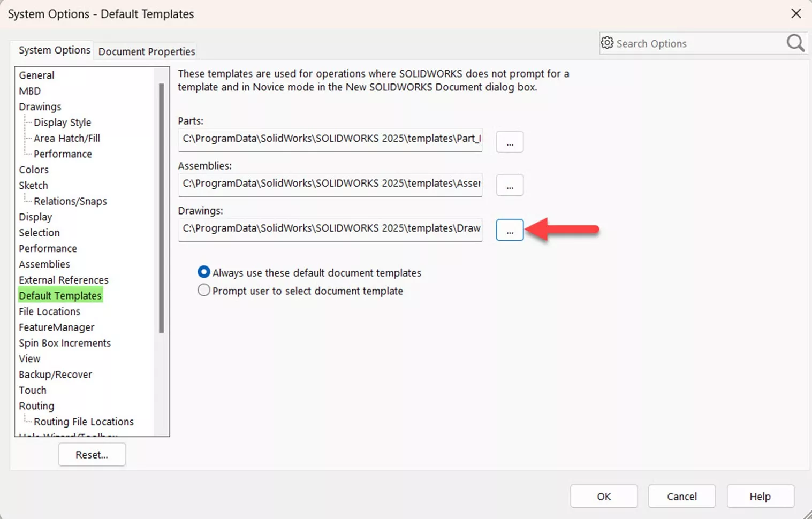Viewport: 812px width, 519px height.
Task: Select Spin Box Increments
Action: pyautogui.click(x=64, y=342)
